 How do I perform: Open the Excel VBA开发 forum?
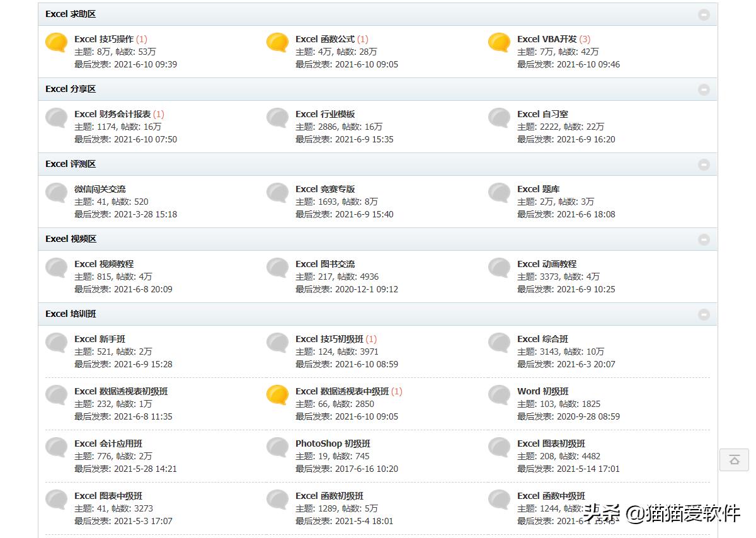coord(547,39)
